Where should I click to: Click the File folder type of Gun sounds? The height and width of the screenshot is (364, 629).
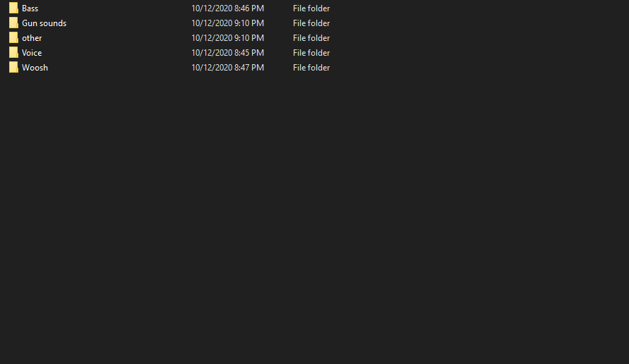(311, 23)
